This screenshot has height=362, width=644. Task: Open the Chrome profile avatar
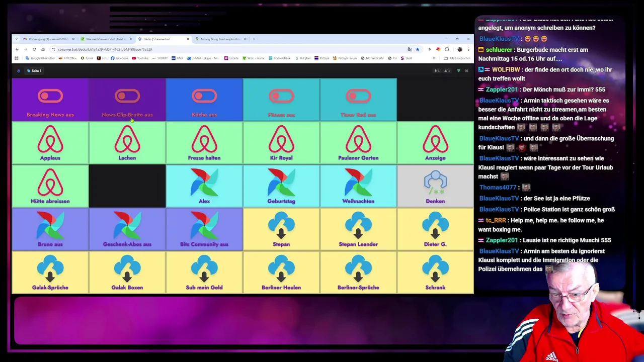(459, 49)
